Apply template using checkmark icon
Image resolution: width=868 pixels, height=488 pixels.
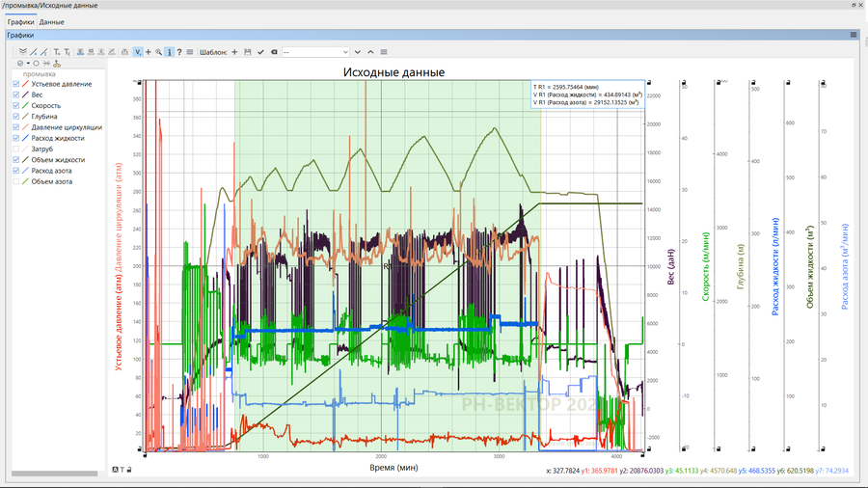pyautogui.click(x=261, y=51)
